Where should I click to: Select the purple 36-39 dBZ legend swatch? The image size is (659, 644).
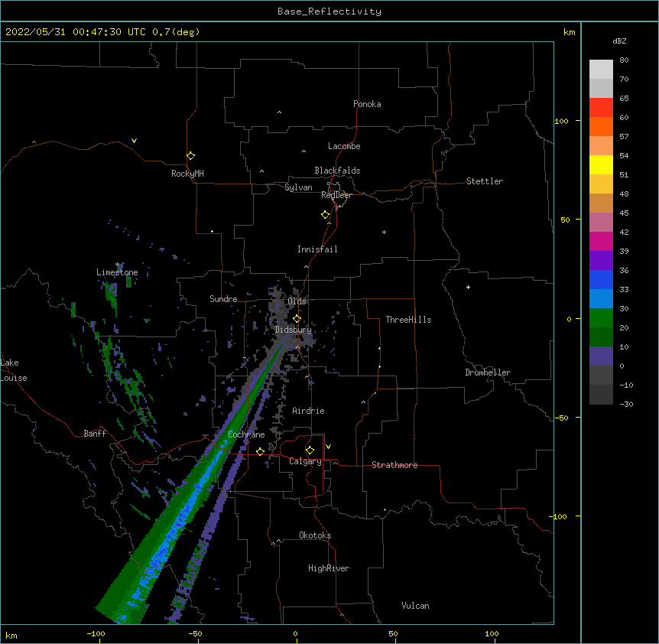coord(601,260)
